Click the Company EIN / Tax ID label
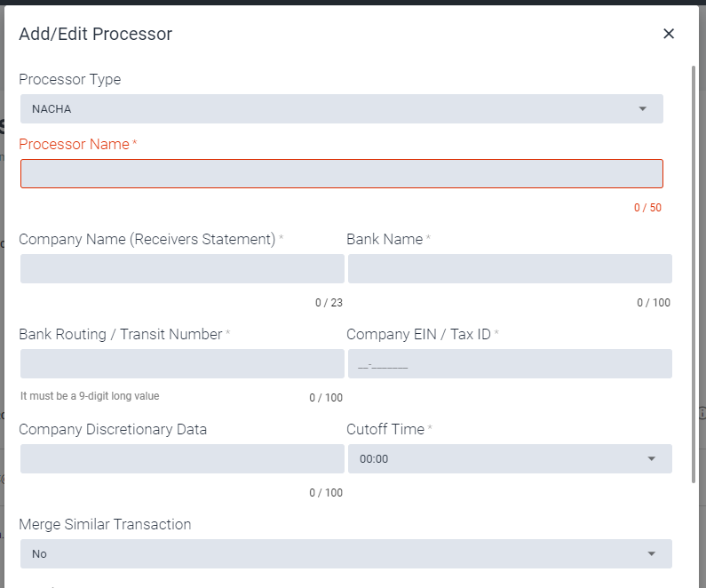 418,334
